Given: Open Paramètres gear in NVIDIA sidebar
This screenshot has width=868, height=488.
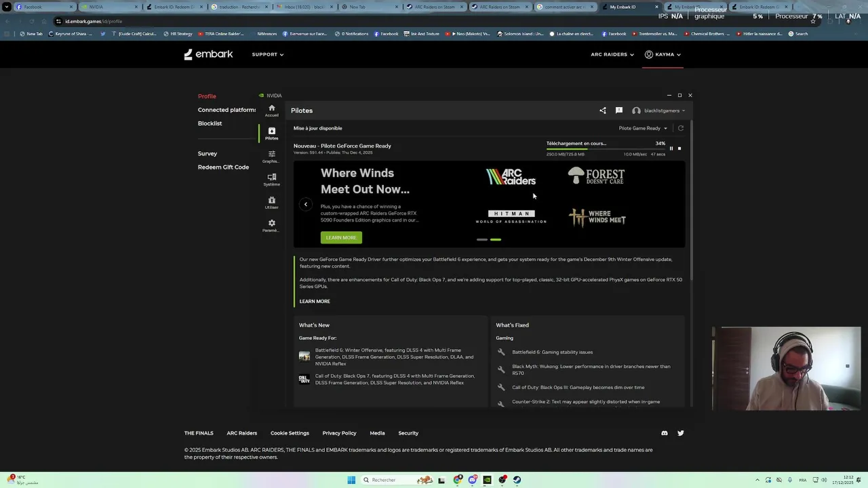Looking at the screenshot, I should tap(271, 226).
